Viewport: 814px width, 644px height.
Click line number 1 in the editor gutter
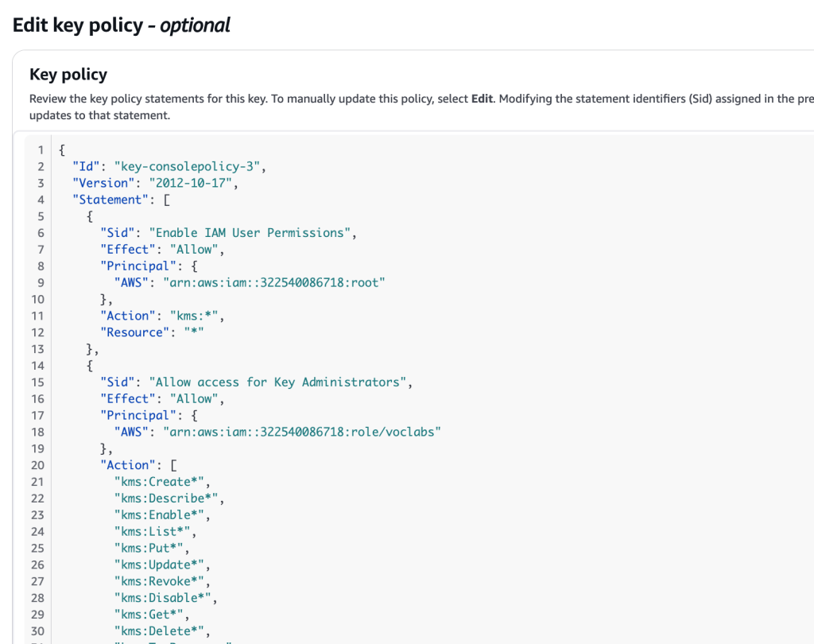(41, 149)
